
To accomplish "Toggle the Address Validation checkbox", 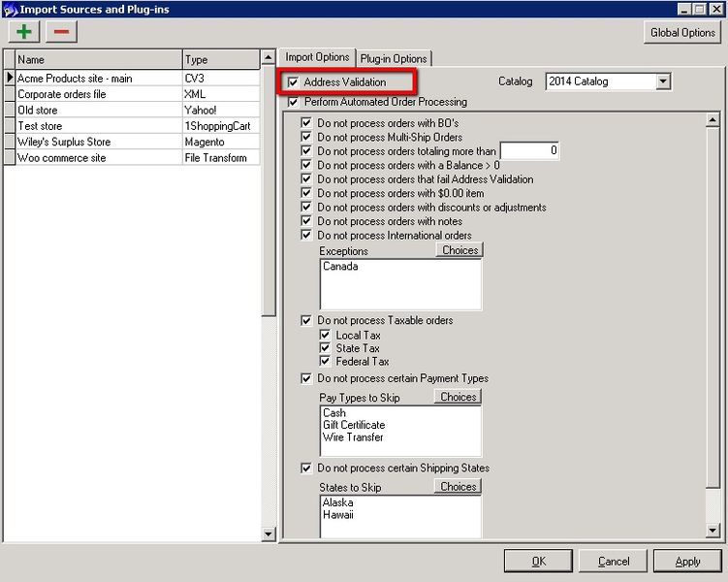I will pos(294,82).
